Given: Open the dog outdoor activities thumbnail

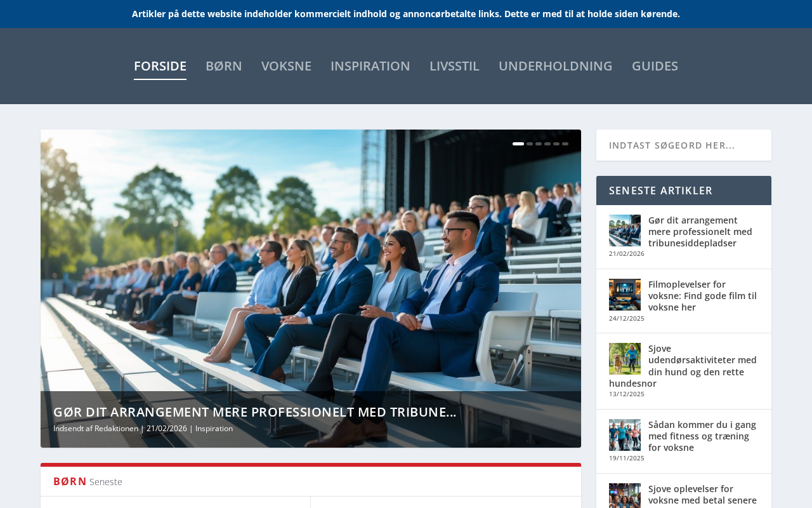Looking at the screenshot, I should point(625,359).
